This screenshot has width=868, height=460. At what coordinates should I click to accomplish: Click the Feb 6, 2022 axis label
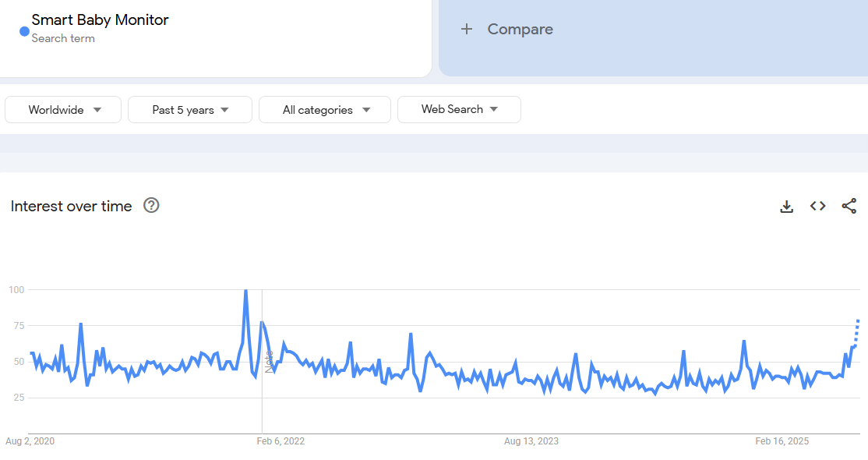[281, 441]
